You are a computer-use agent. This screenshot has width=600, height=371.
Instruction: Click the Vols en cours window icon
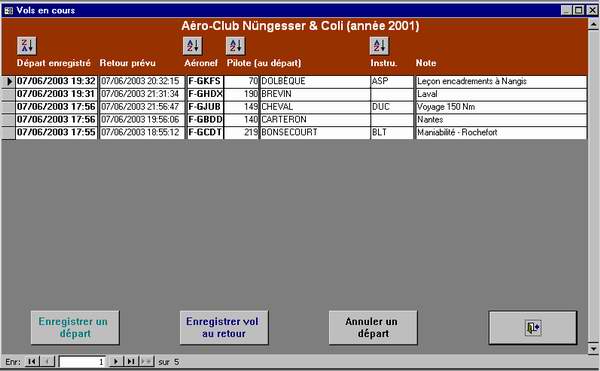coord(8,10)
